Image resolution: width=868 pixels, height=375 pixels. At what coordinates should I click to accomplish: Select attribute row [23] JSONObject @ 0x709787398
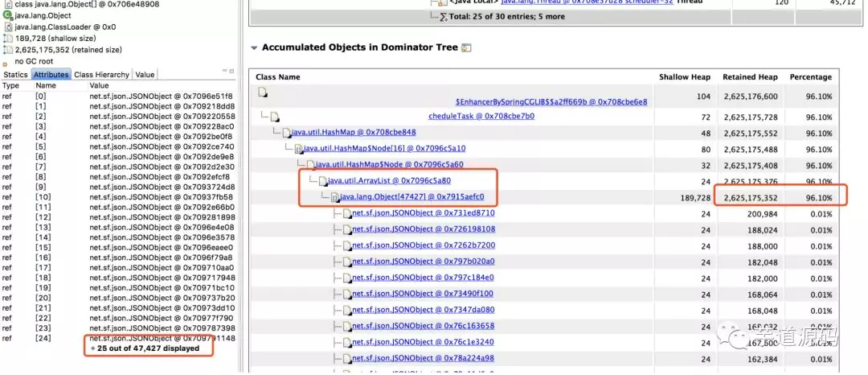[118, 328]
